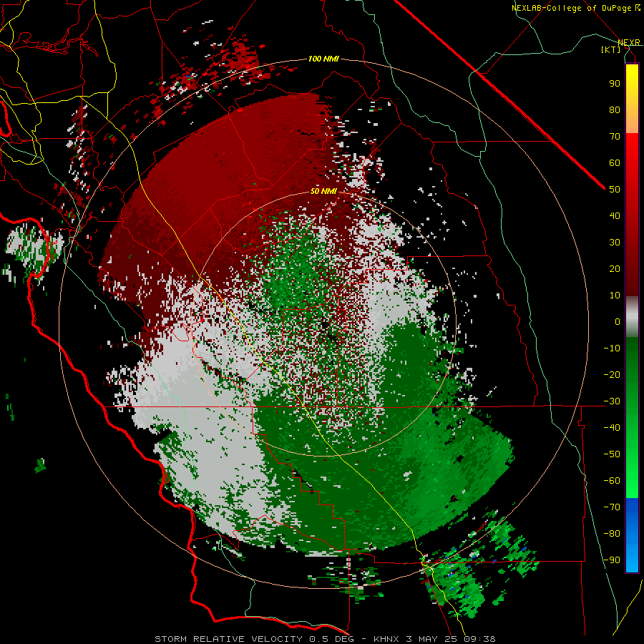
Task: Click the -20 value on velocity scale
Action: 612,375
